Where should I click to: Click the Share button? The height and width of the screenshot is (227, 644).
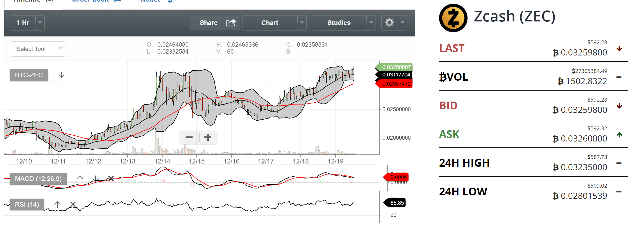[215, 23]
